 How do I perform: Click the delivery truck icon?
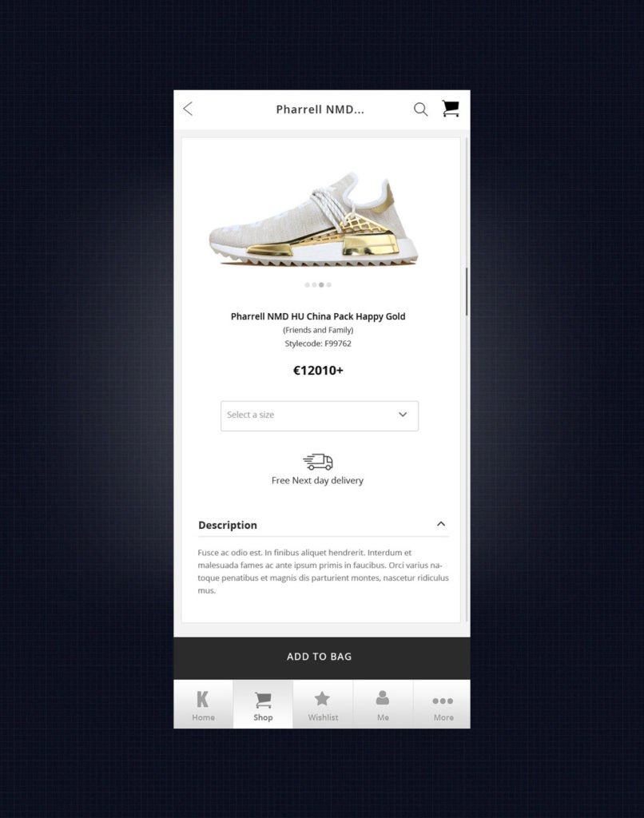point(318,462)
